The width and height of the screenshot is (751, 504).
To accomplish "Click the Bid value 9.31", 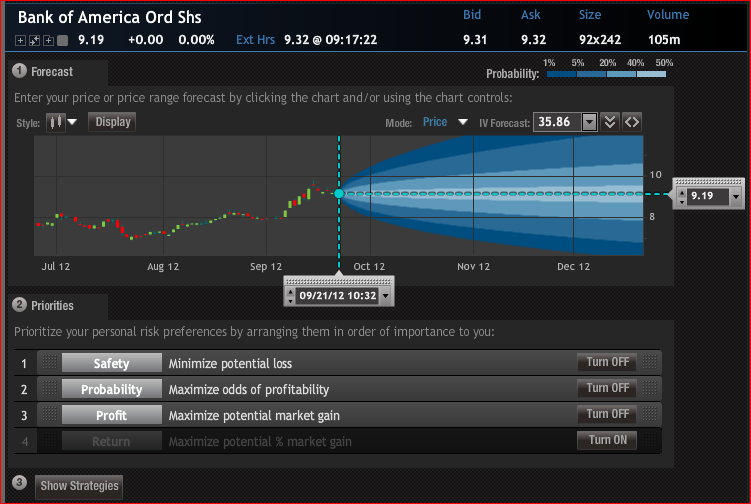I will [475, 40].
